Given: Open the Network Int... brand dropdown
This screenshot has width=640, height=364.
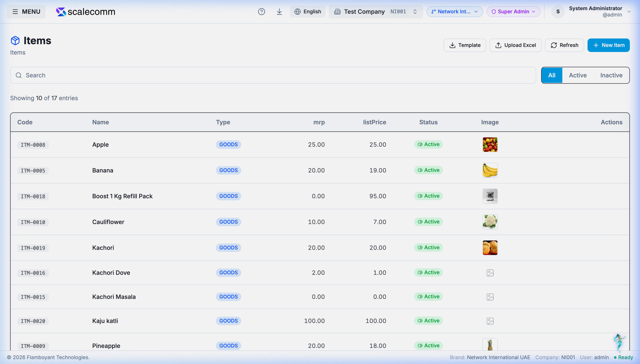Looking at the screenshot, I should click(455, 11).
